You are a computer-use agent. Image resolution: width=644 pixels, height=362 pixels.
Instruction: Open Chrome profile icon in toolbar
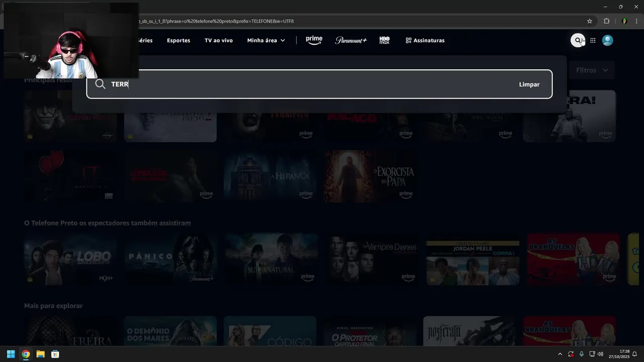[x=624, y=21]
